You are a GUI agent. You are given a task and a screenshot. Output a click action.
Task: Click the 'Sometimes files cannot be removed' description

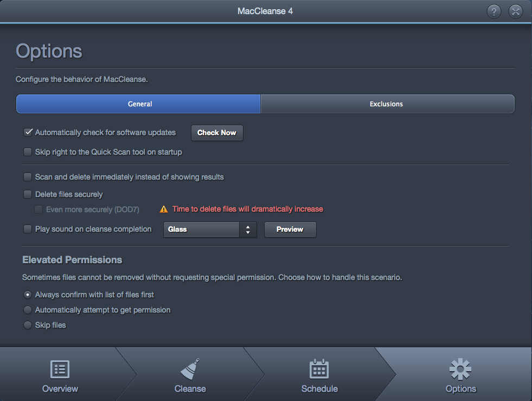(x=212, y=277)
